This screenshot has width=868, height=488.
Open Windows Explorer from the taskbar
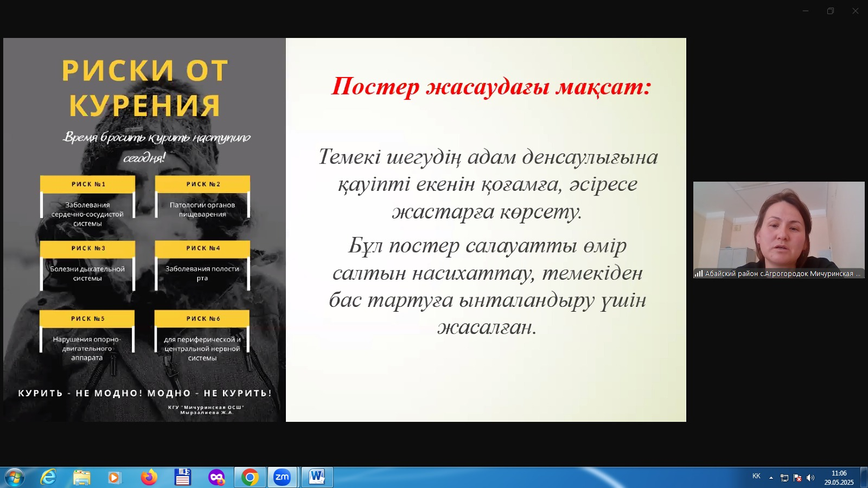pos(81,478)
